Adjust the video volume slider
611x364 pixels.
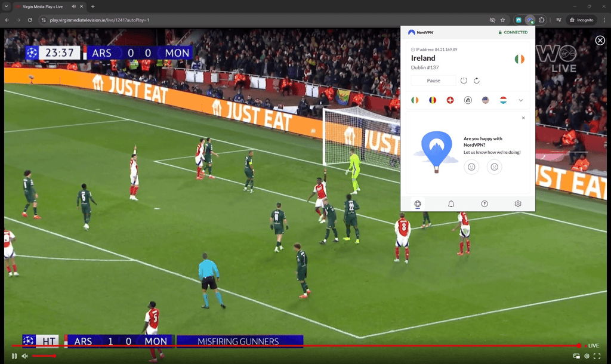[43, 356]
